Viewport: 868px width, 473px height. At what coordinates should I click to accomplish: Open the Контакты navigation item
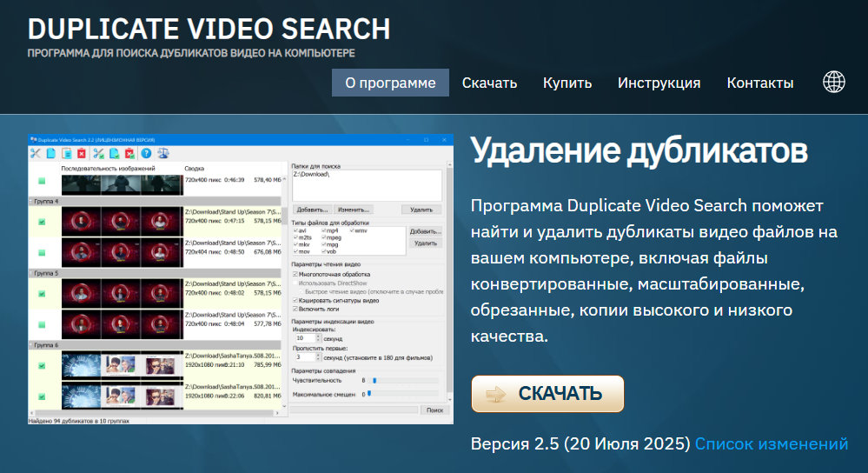click(760, 83)
